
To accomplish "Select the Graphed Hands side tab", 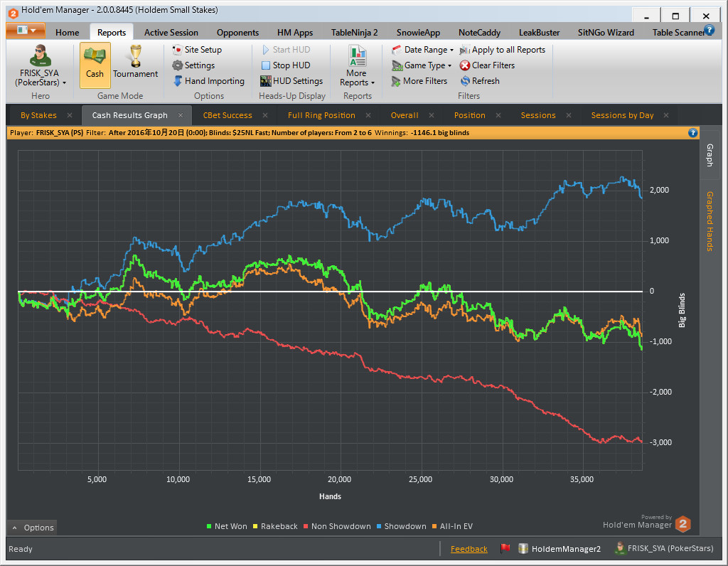I will pos(710,221).
